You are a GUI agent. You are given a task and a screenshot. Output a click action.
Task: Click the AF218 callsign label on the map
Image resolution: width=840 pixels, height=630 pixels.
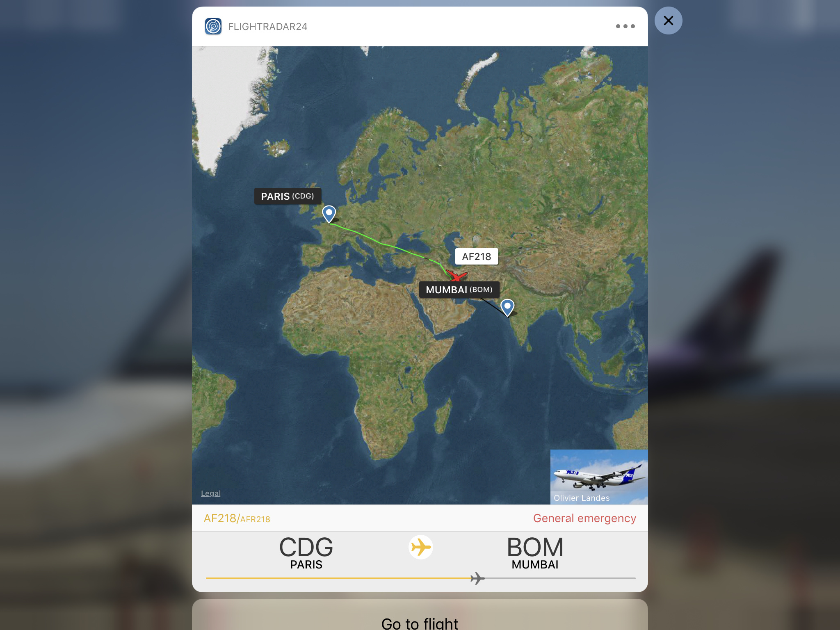click(477, 257)
